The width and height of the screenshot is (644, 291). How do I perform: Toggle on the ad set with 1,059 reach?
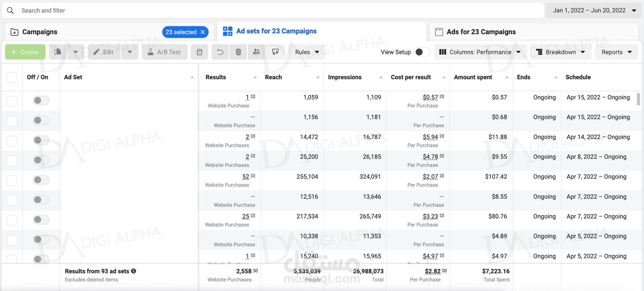click(41, 100)
